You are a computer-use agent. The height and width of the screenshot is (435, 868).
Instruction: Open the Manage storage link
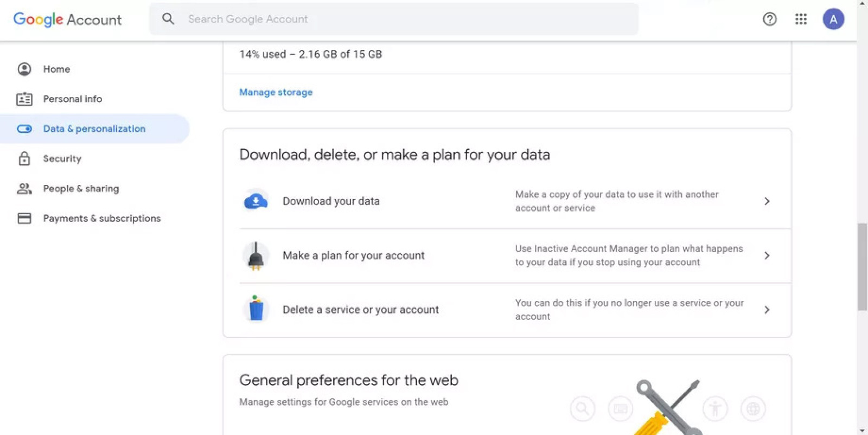276,92
